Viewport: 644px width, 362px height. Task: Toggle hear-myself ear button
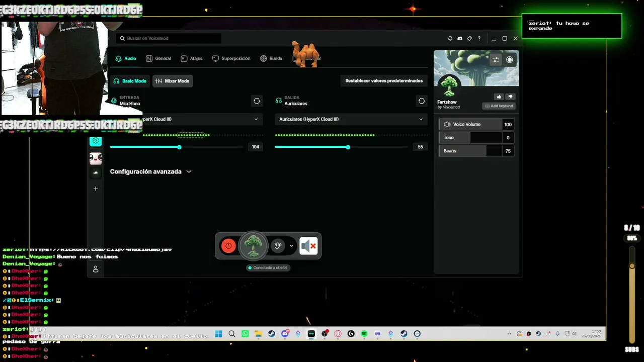[278, 246]
